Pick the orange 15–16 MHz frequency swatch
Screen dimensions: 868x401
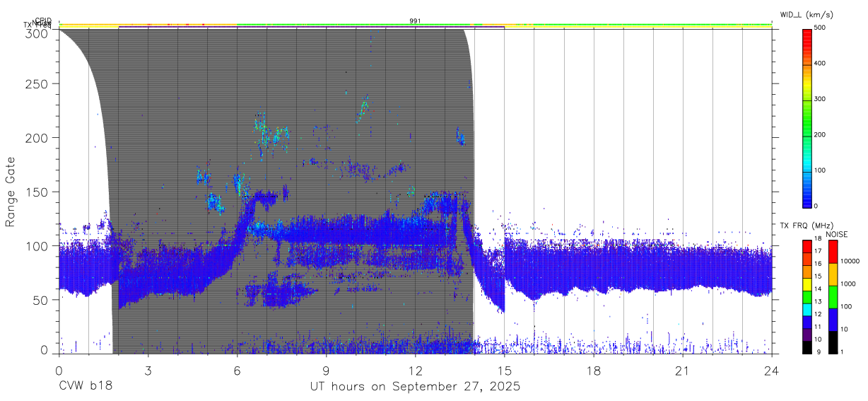click(807, 272)
